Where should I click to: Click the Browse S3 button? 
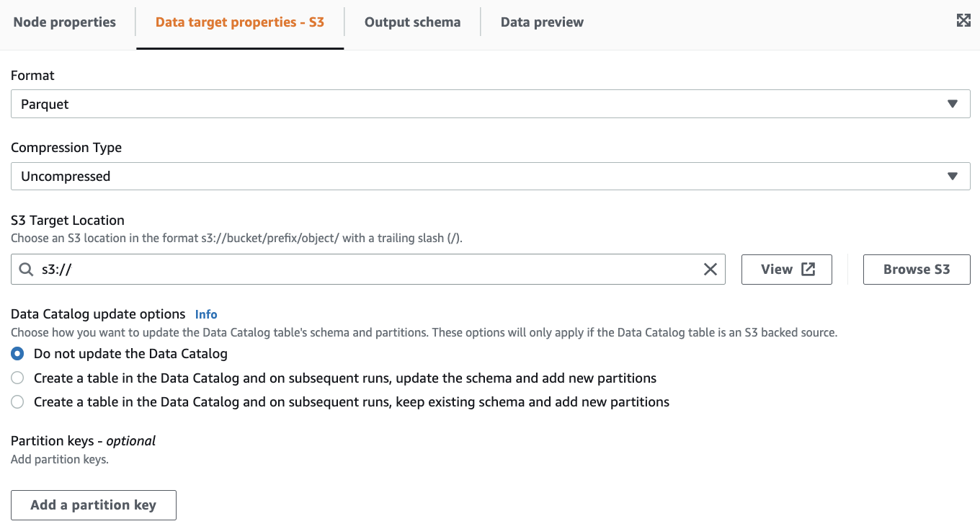(917, 270)
